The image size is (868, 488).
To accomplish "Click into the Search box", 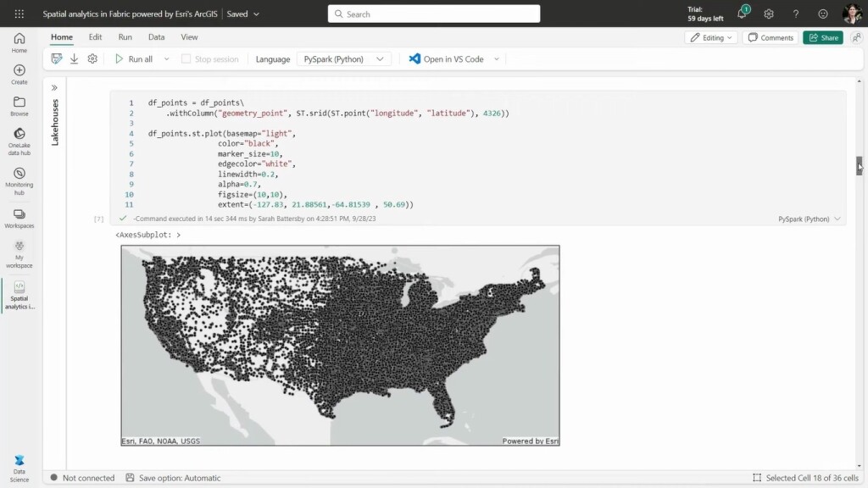I will (434, 14).
